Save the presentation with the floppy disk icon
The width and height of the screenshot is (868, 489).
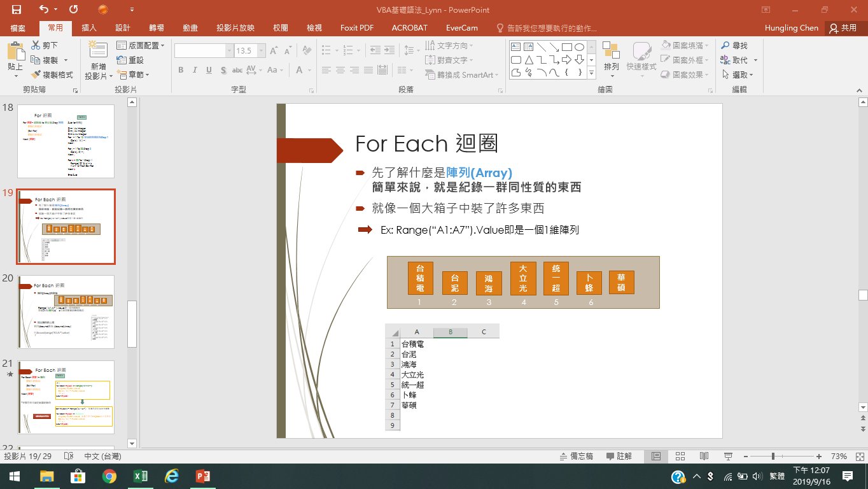pos(16,10)
